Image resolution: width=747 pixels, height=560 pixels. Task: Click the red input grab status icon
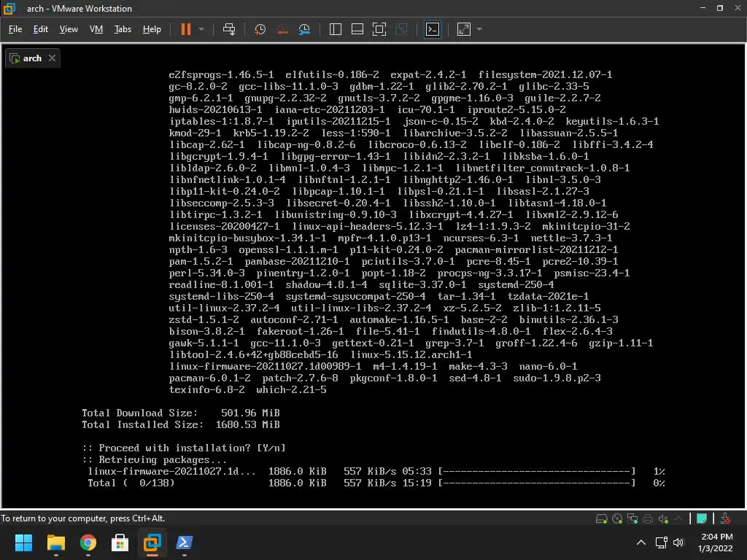725,518
